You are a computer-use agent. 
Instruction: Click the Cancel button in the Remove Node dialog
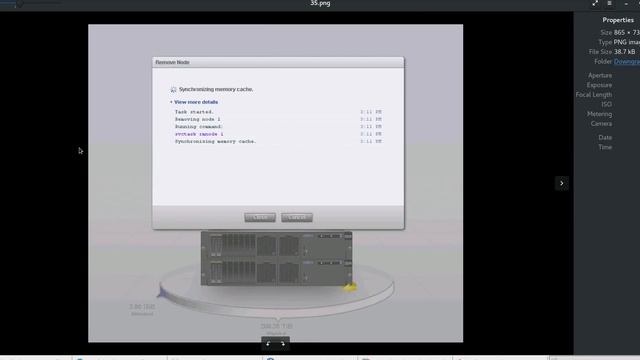(x=297, y=218)
